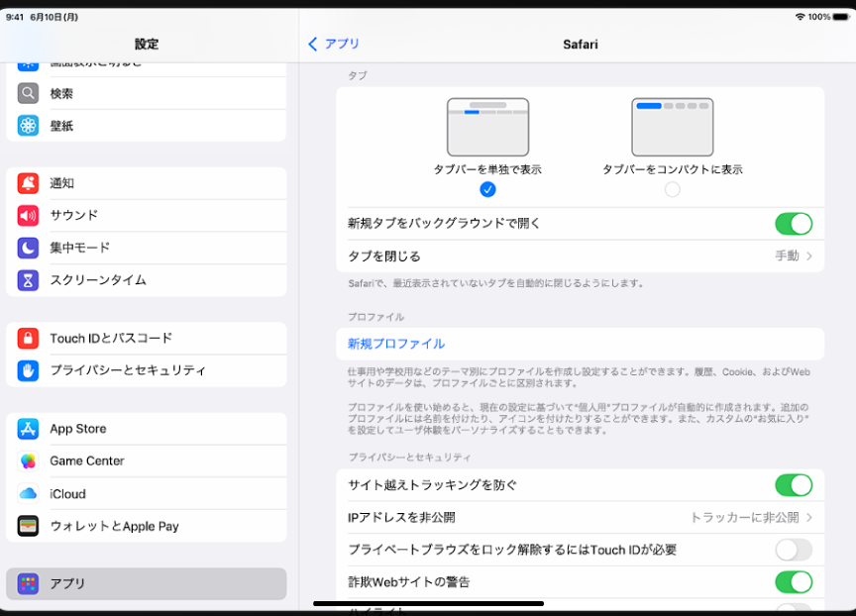Tap separate tab bar layout thumbnail
The width and height of the screenshot is (856, 616).
pos(487,127)
